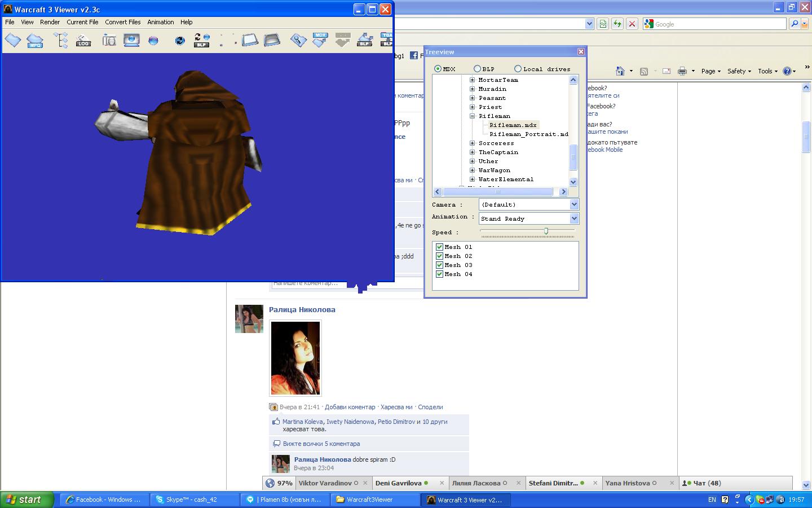Expand the WaterElemental tree node
The image size is (812, 508).
coord(473,179)
